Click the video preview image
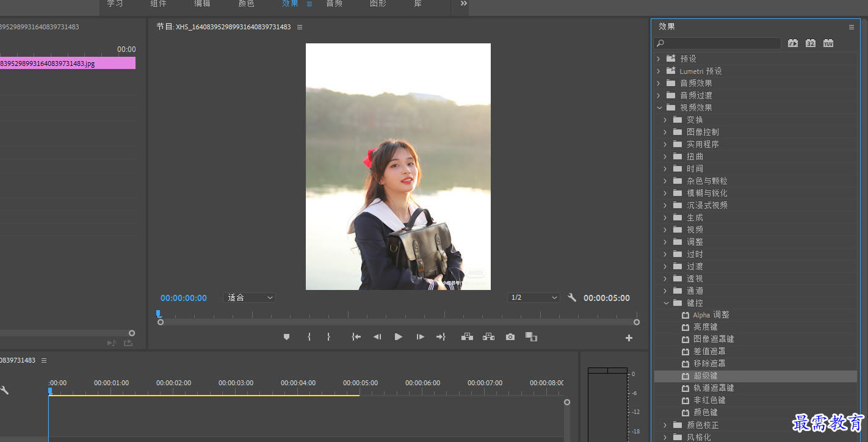Screen dimensions: 868x442 tap(398, 167)
